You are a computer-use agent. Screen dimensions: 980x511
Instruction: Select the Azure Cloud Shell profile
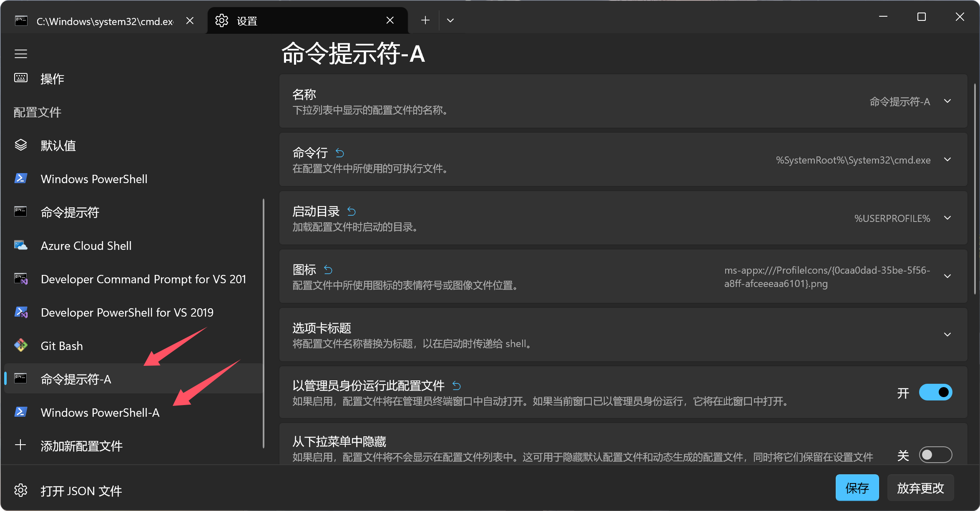point(133,245)
